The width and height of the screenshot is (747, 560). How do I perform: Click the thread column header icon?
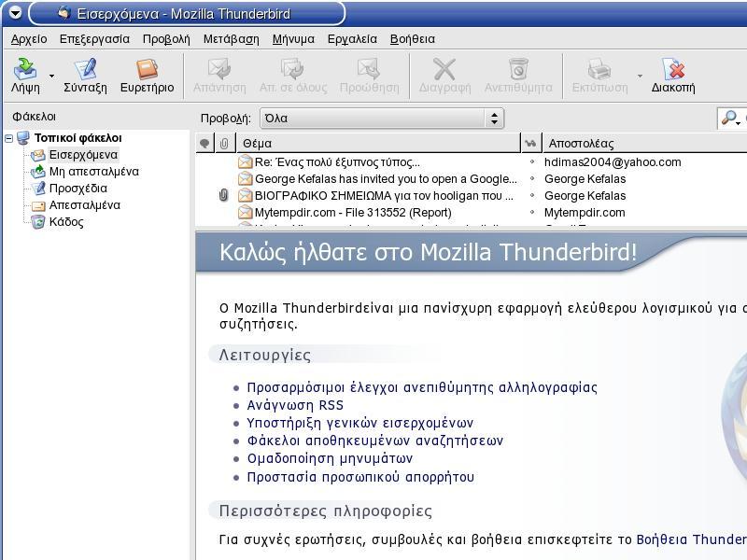tap(204, 144)
